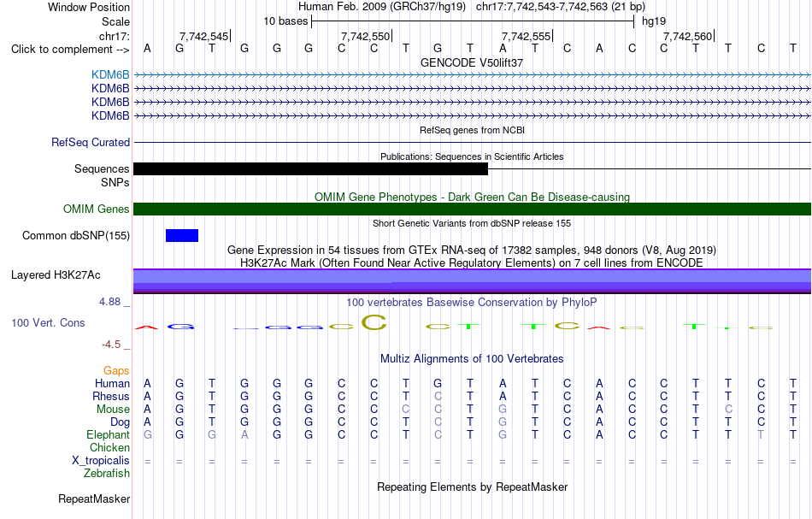Click the Common dbSNP(155) label
812x519 pixels.
click(x=76, y=236)
